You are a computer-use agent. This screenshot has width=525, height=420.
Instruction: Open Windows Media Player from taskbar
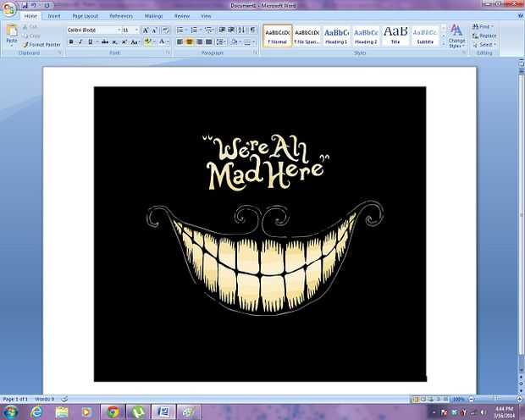pos(86,412)
